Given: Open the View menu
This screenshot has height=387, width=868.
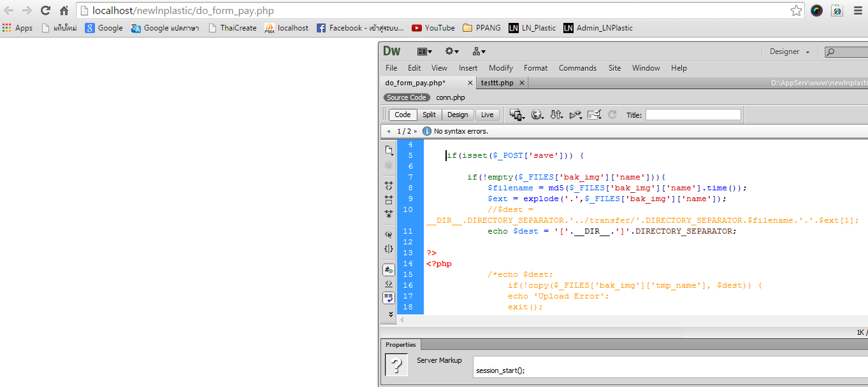Looking at the screenshot, I should point(439,68).
